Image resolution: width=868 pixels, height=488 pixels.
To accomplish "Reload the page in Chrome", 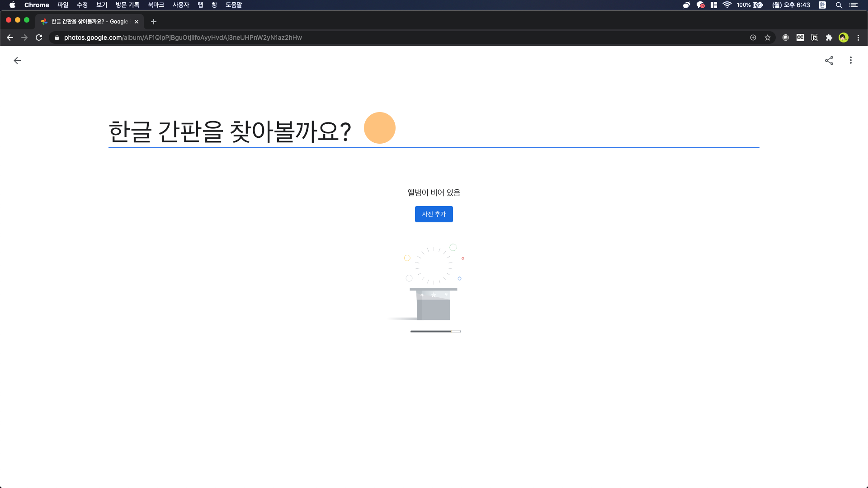I will click(39, 38).
